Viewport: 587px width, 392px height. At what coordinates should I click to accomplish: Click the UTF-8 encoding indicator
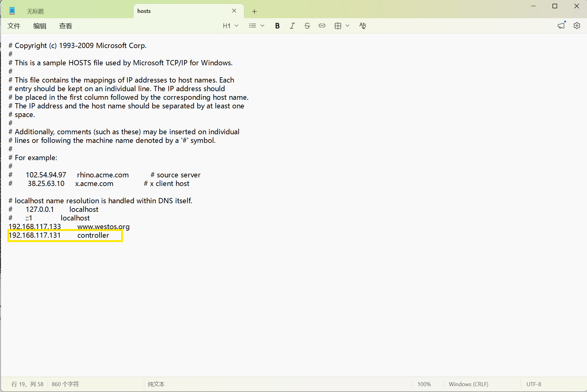[534, 384]
